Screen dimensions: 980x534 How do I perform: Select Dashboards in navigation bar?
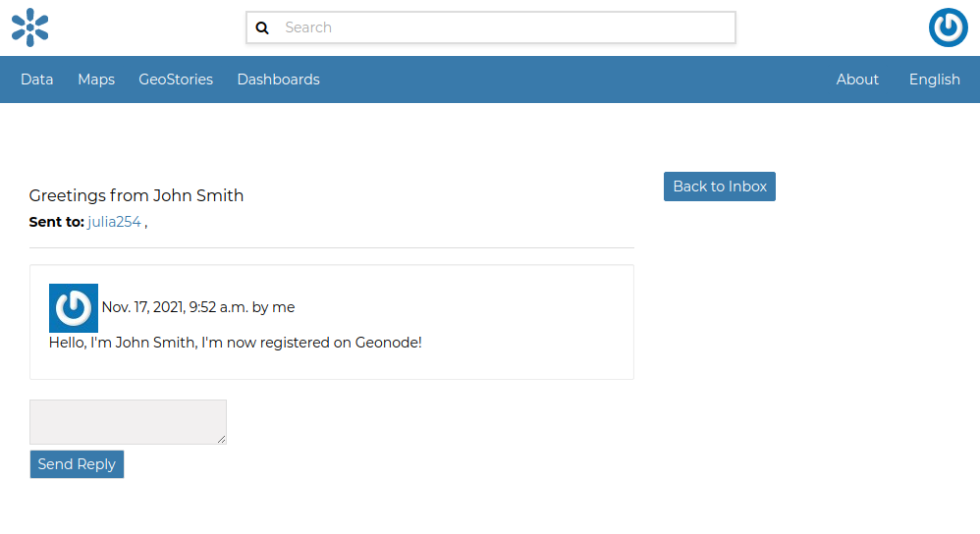coord(278,80)
